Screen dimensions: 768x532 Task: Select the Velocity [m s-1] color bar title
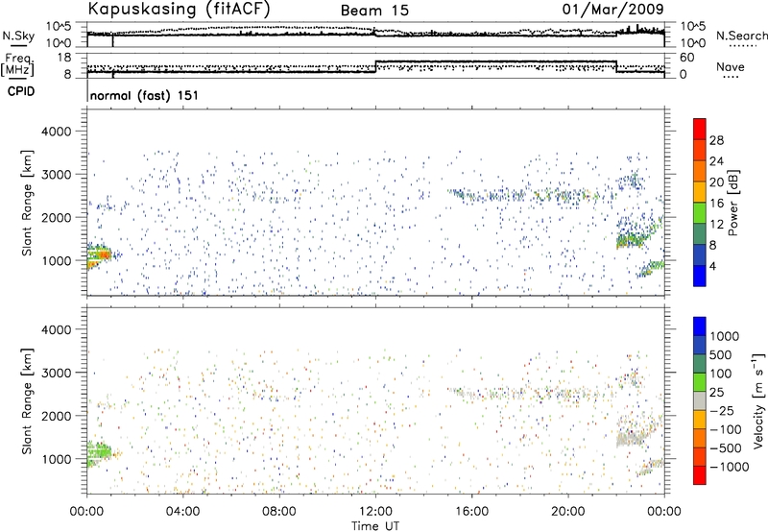point(758,400)
